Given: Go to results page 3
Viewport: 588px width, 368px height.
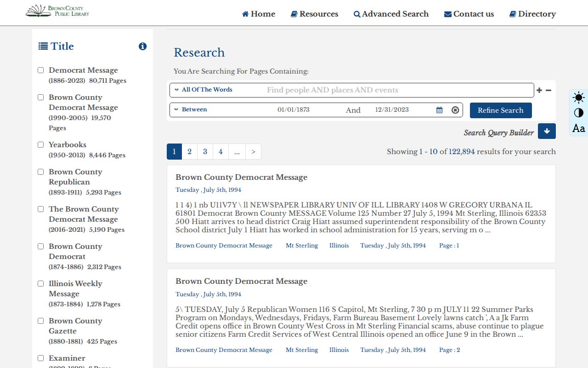Looking at the screenshot, I should click(205, 152).
